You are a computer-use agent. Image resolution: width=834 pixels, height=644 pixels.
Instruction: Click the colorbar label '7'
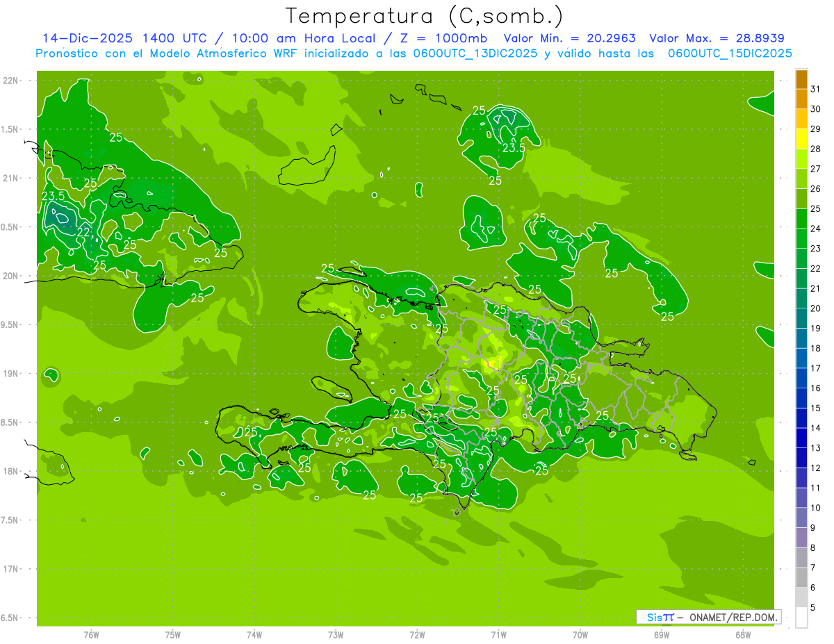pos(813,568)
